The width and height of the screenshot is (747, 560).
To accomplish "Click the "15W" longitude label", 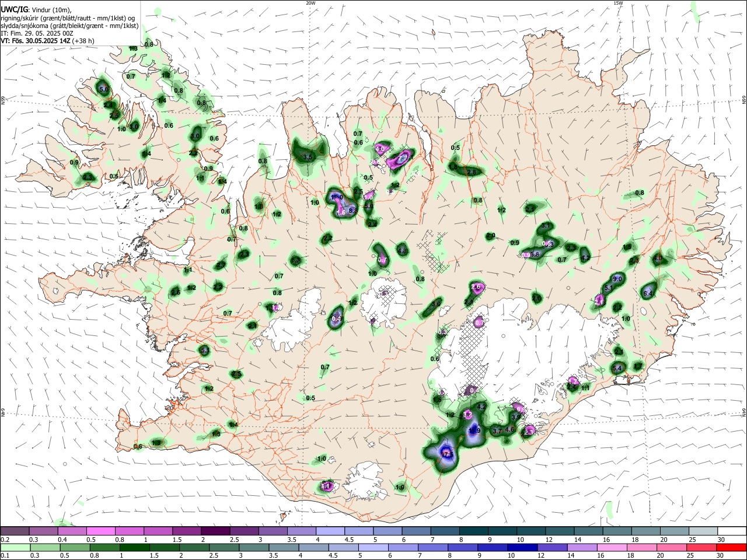I will [x=618, y=3].
